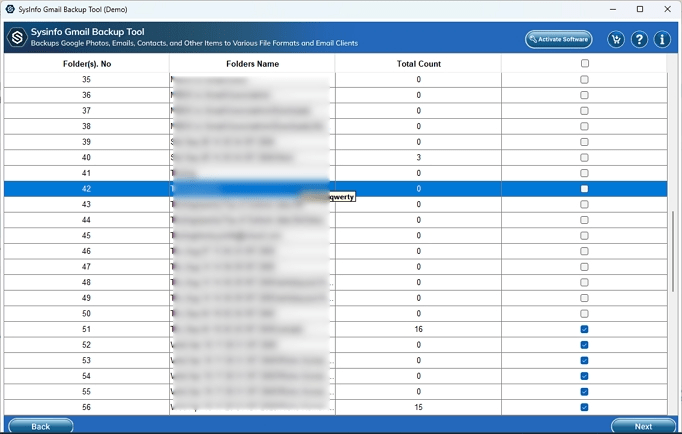
Task: Select folder number 53 cell
Action: pos(87,361)
